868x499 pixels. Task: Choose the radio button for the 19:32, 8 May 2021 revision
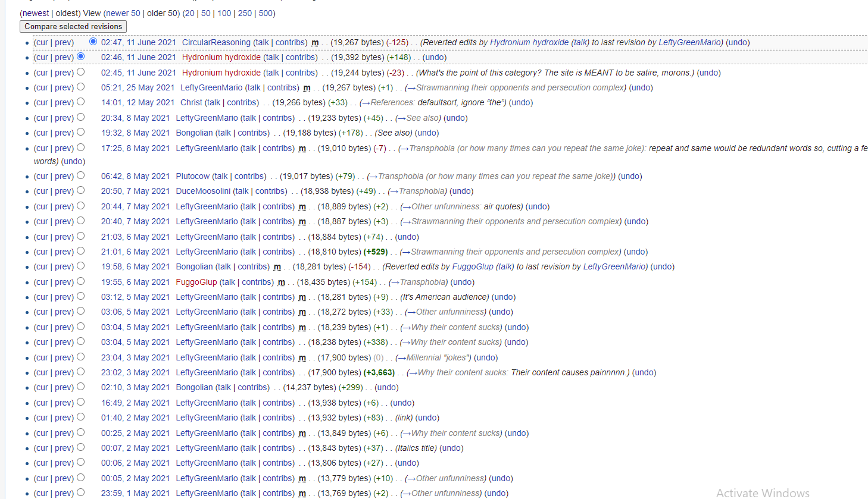click(80, 132)
